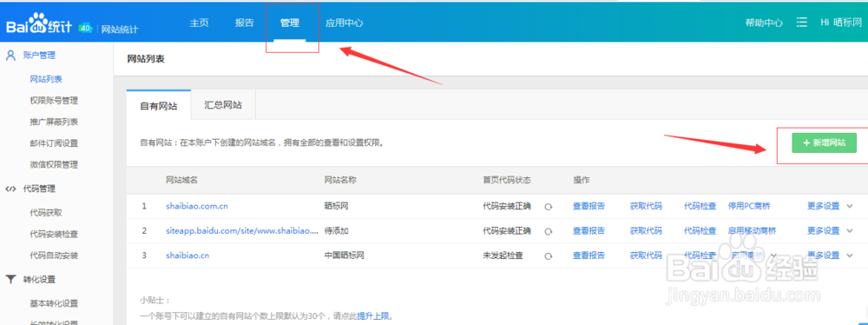Click the 晒标网 site name cell
Viewport: 868px width, 325px height.
(336, 206)
